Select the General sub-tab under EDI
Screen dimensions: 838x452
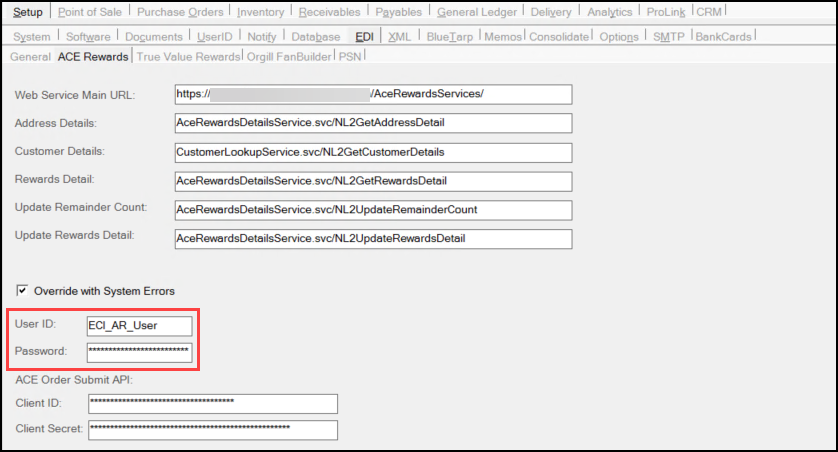(30, 57)
